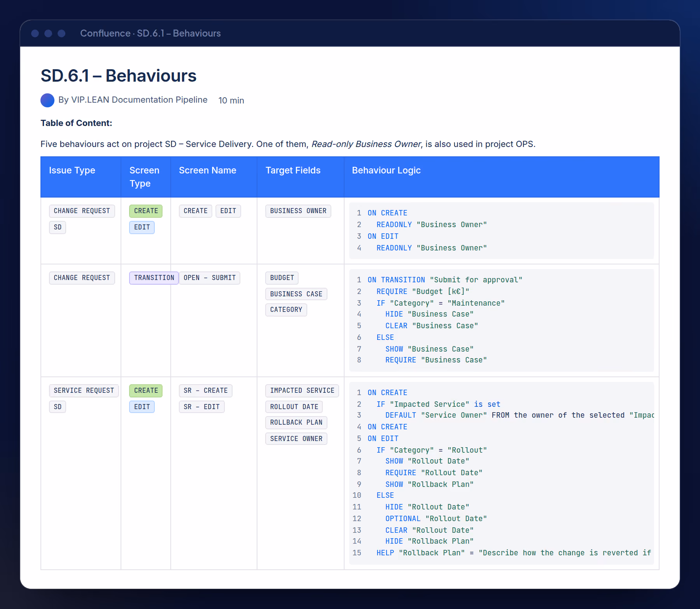Click the author avatar circle
The image size is (700, 609).
(x=47, y=100)
